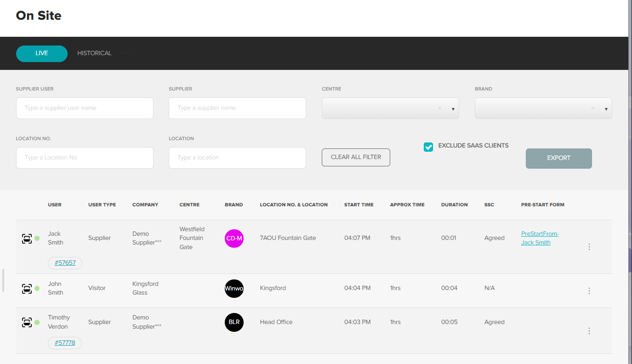
Task: Click the Westfield Fountain Gate centre cell
Action: pyautogui.click(x=192, y=238)
